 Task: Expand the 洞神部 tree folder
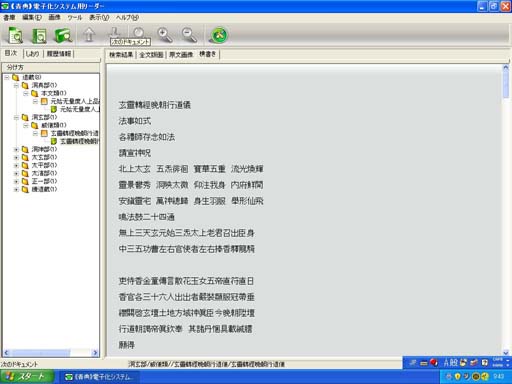pos(16,149)
